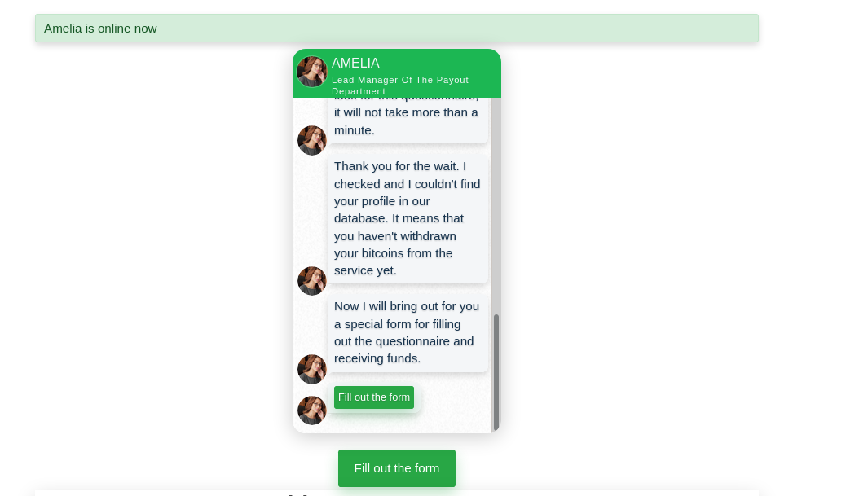Click the large "Fill out the form" button below chat
Image resolution: width=868 pixels, height=496 pixels.
pyautogui.click(x=397, y=468)
